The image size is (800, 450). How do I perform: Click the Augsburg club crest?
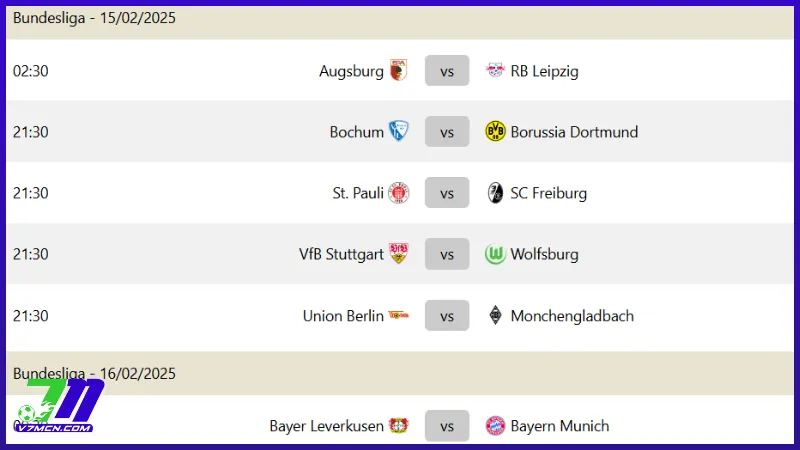pyautogui.click(x=398, y=70)
